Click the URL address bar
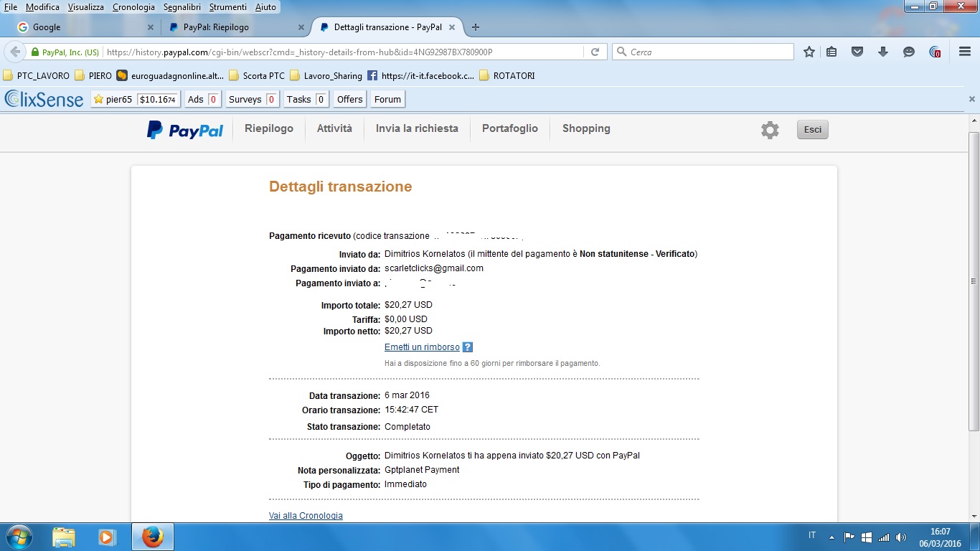 point(344,52)
